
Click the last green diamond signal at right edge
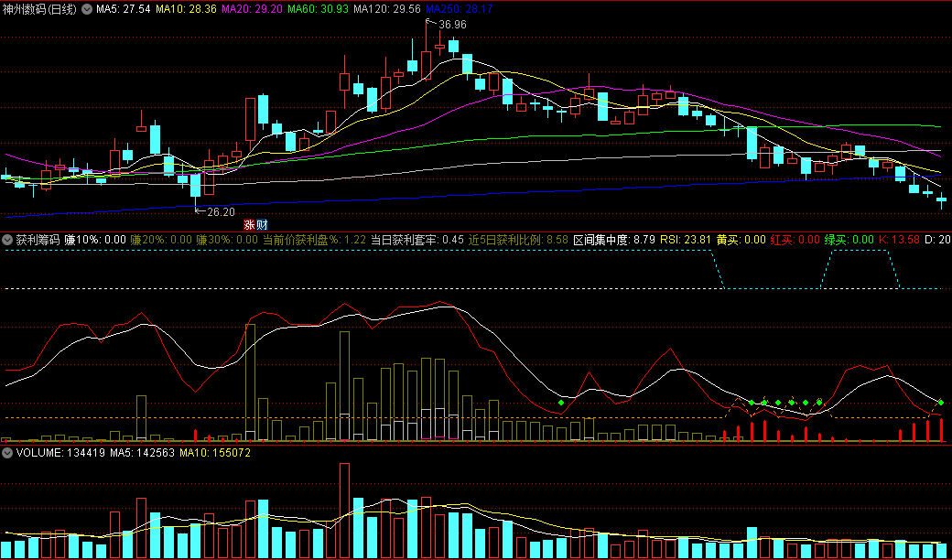pos(940,403)
